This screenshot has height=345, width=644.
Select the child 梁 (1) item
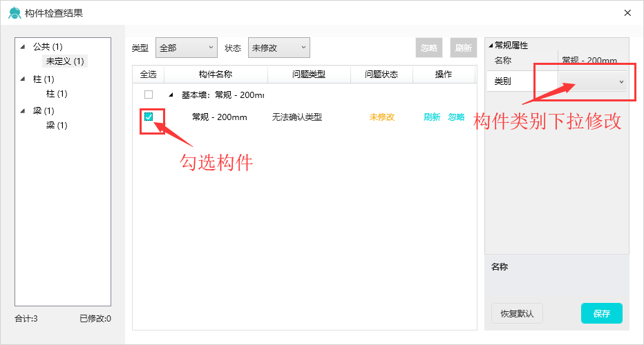click(57, 125)
